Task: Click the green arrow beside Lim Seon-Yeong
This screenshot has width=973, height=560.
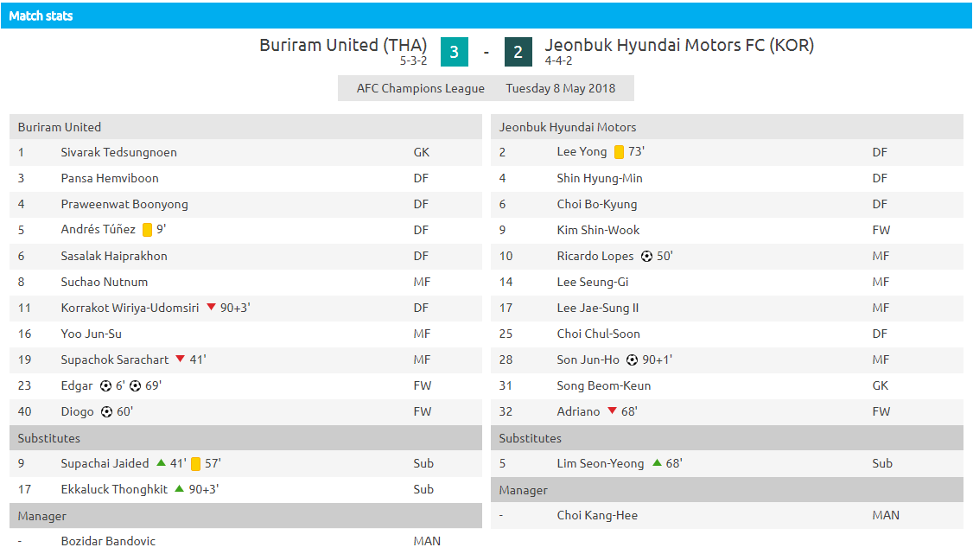Action: point(657,462)
